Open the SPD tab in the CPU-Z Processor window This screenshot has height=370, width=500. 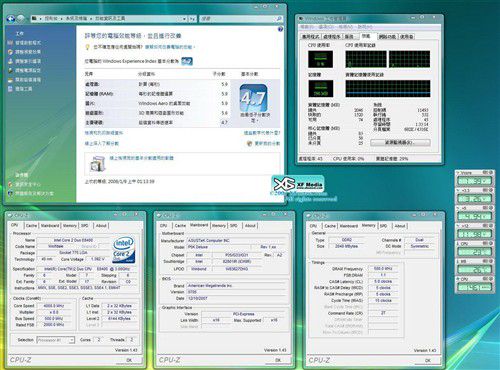[85, 226]
